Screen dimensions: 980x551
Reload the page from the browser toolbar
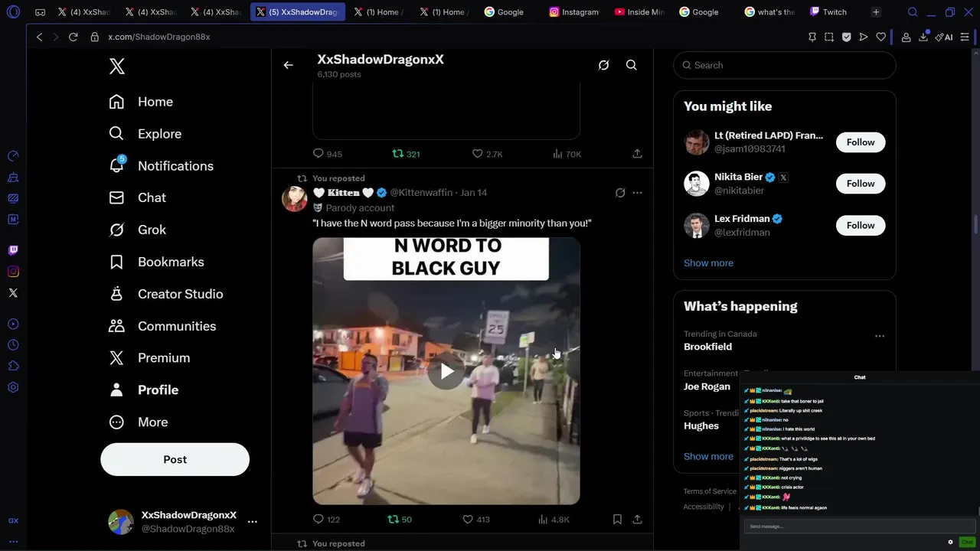click(73, 37)
